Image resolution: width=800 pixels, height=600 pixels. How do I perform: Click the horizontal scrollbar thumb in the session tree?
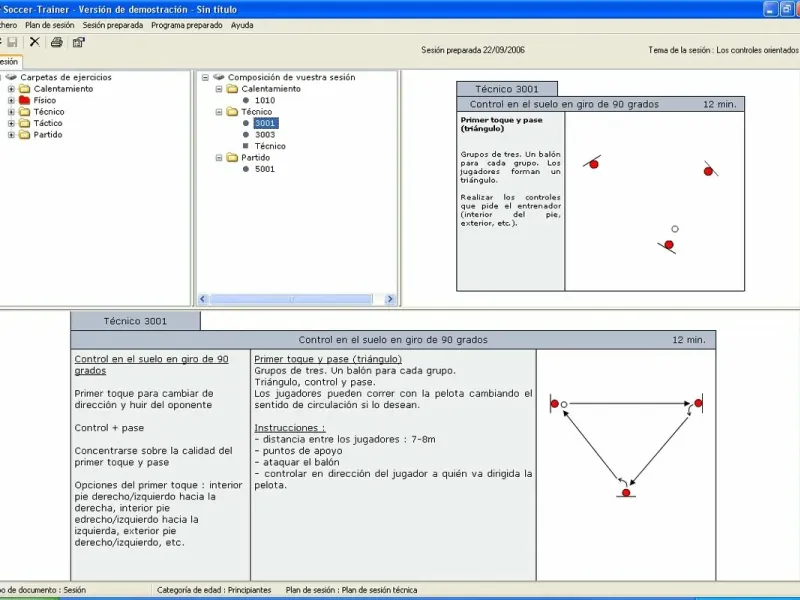tap(291, 299)
